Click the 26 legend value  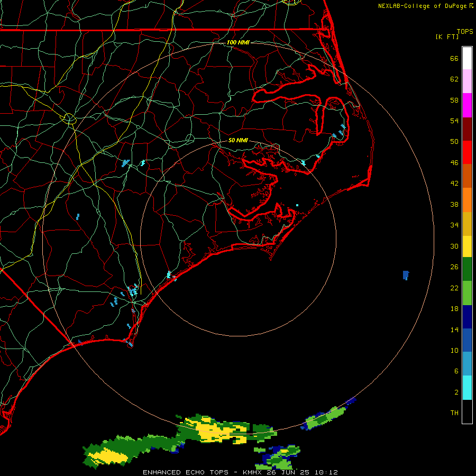click(454, 267)
